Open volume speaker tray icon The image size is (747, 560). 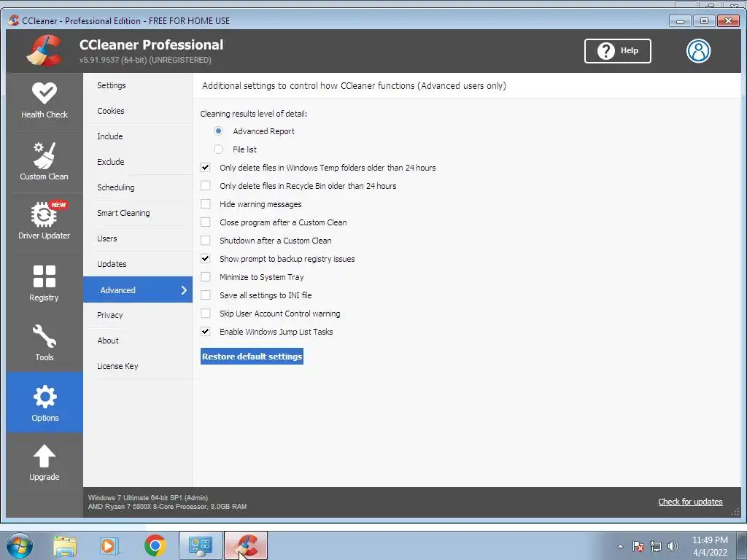pyautogui.click(x=673, y=546)
